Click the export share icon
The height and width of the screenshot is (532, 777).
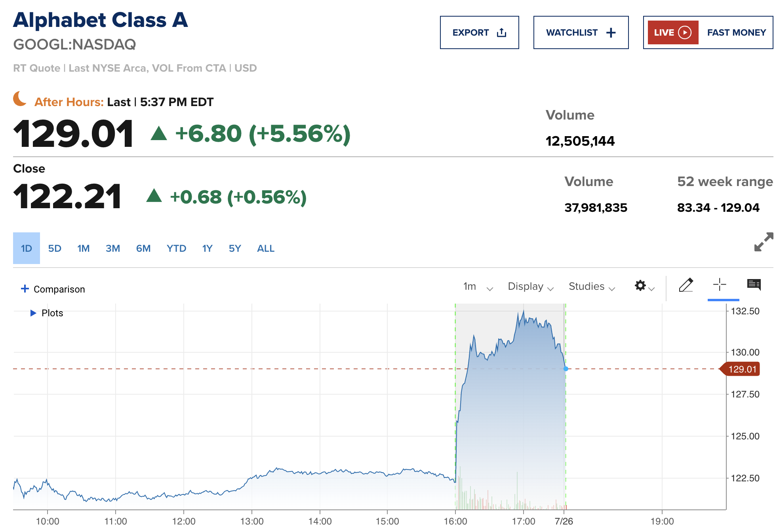pyautogui.click(x=501, y=32)
